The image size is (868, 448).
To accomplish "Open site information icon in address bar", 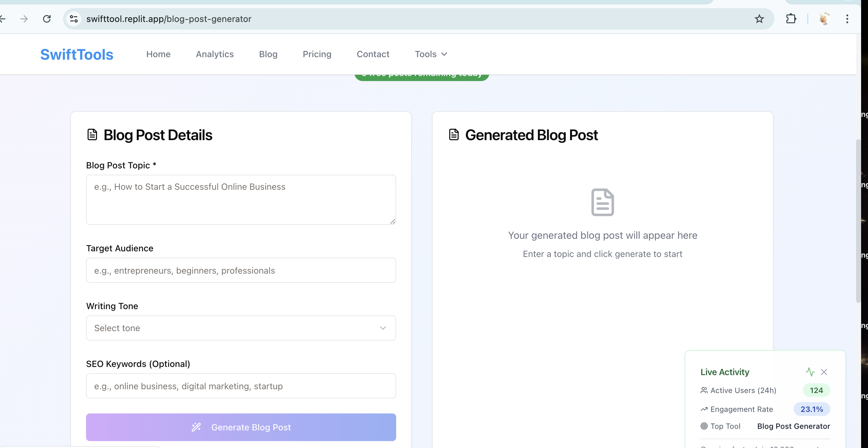I will pyautogui.click(x=74, y=19).
